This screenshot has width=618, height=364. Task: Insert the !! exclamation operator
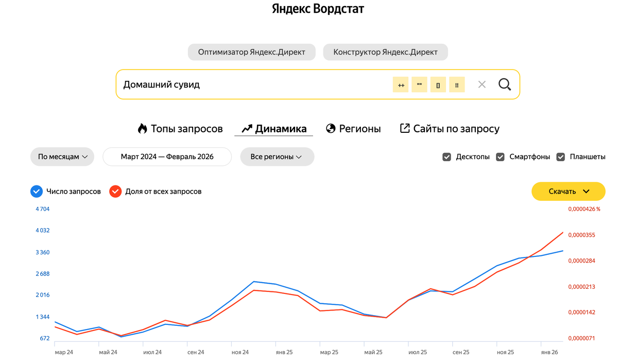tap(457, 84)
